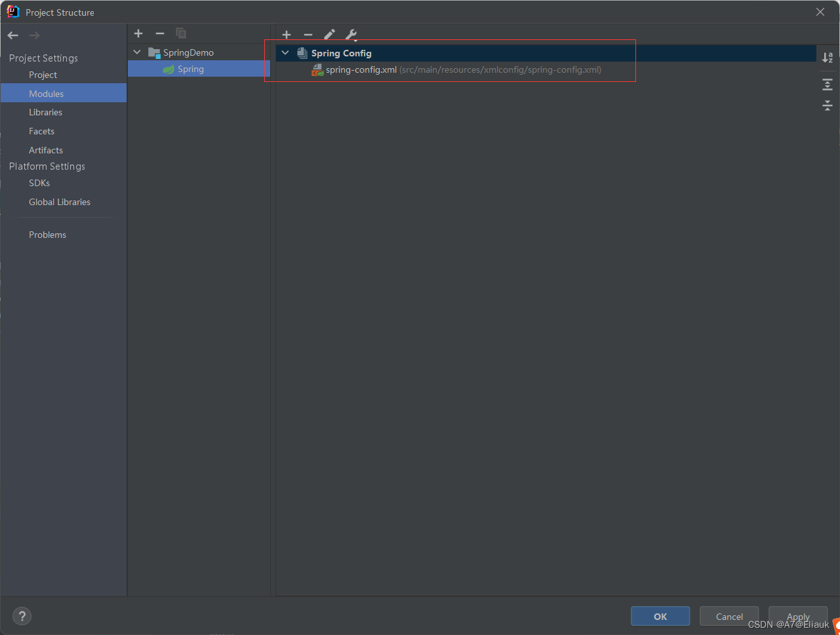This screenshot has height=635, width=840.
Task: Select the Spring Config context row
Action: tap(546, 53)
